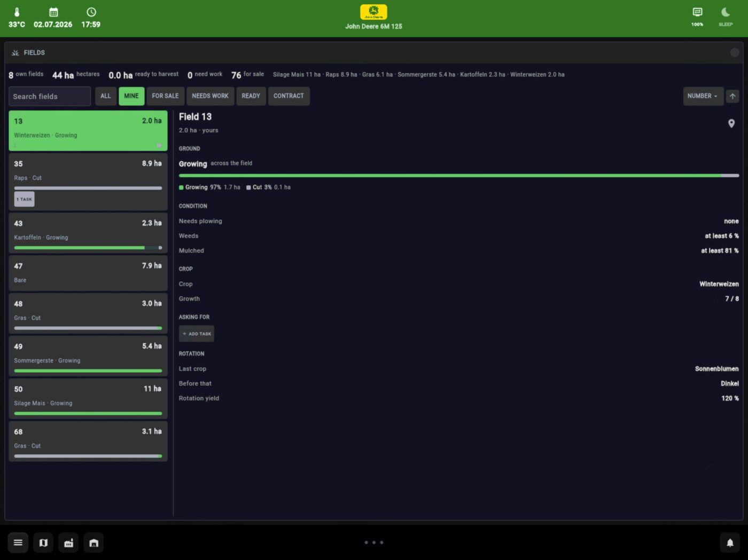The height and width of the screenshot is (560, 748).
Task: Click the Fields panel header icon
Action: point(15,53)
